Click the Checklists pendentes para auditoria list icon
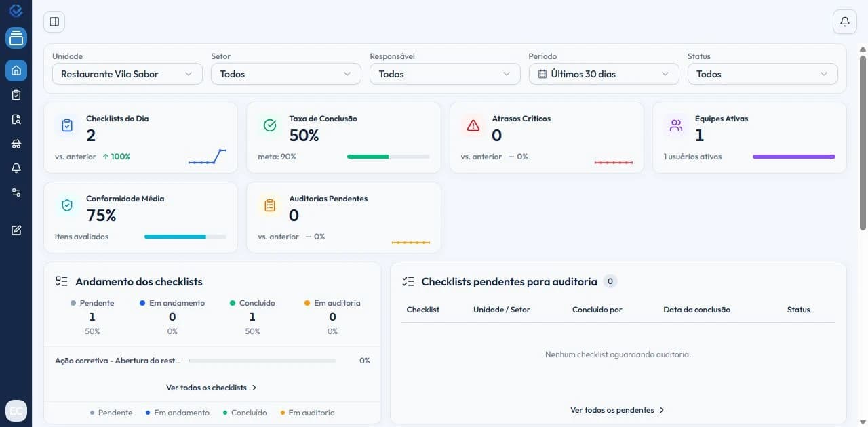868x427 pixels. pyautogui.click(x=408, y=281)
